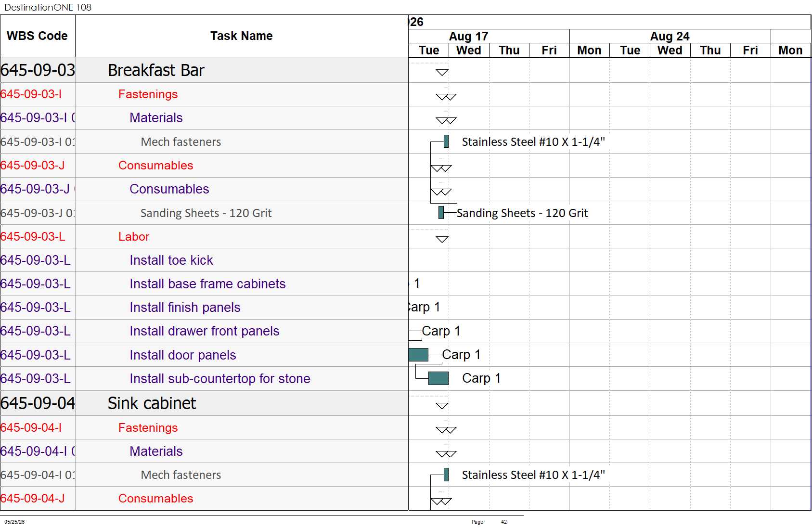Click Stainless Steel label in Breakfast Bar section

point(533,142)
